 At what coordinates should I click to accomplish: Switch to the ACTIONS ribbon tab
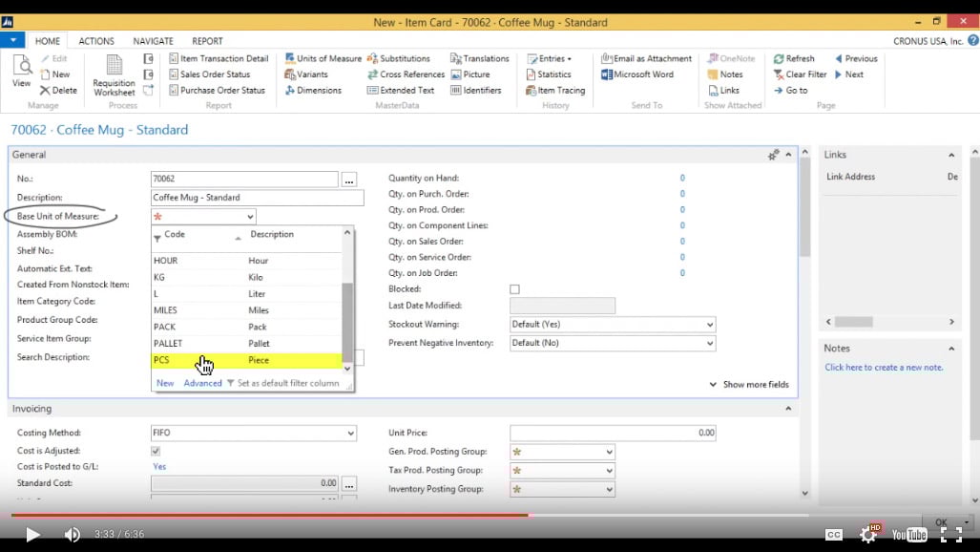95,40
